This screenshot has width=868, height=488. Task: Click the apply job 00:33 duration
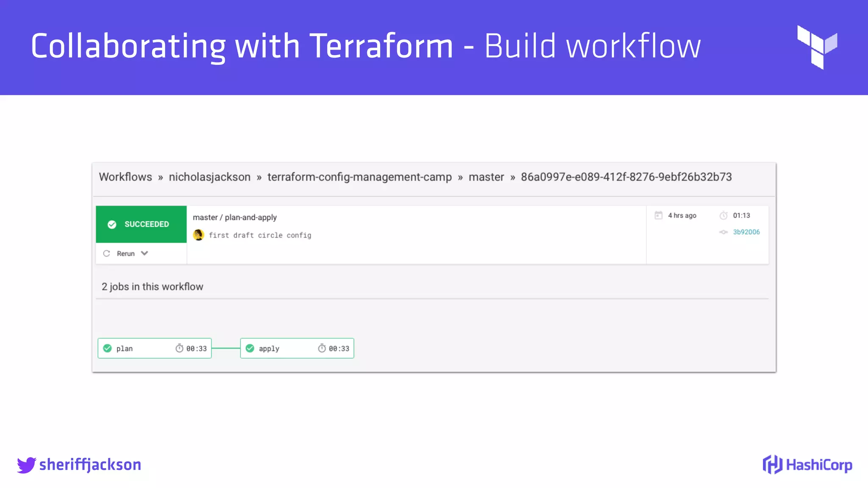[339, 349]
